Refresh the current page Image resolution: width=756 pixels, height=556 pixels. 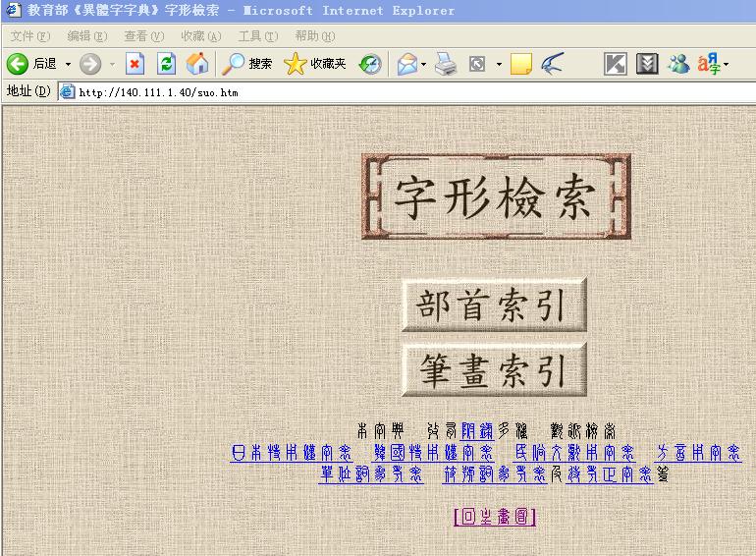[167, 64]
